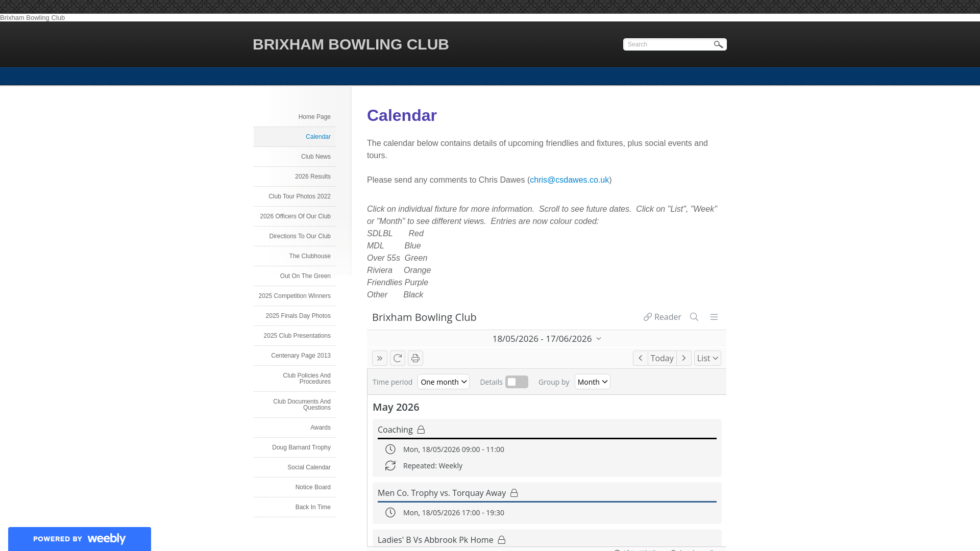Open the calendar Reader link

click(x=662, y=317)
